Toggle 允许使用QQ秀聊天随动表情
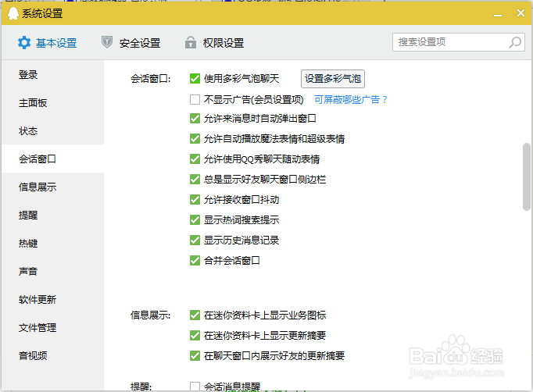533x392 pixels. coord(195,159)
